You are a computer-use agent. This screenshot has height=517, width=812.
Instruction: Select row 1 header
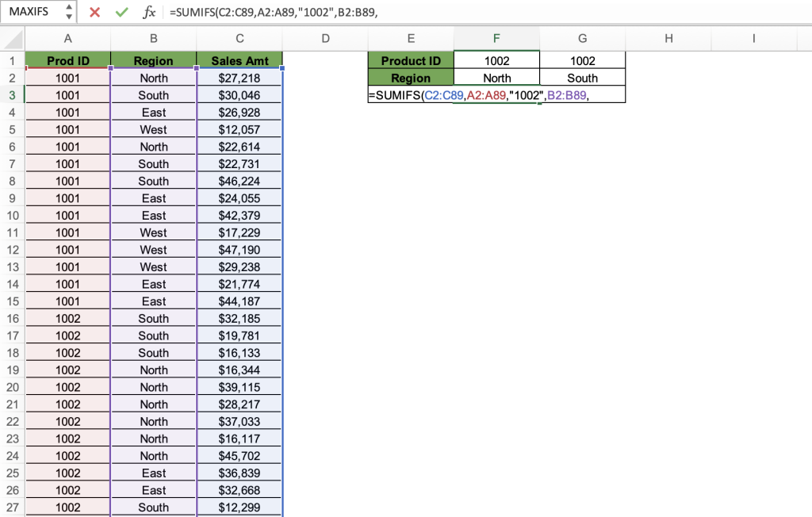[x=12, y=60]
